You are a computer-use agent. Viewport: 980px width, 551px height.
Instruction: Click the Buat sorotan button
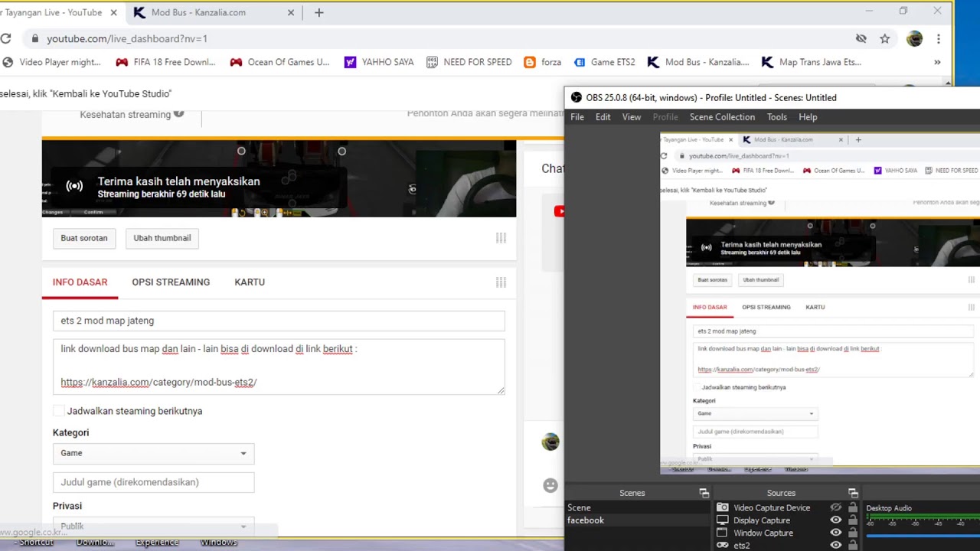coord(84,238)
